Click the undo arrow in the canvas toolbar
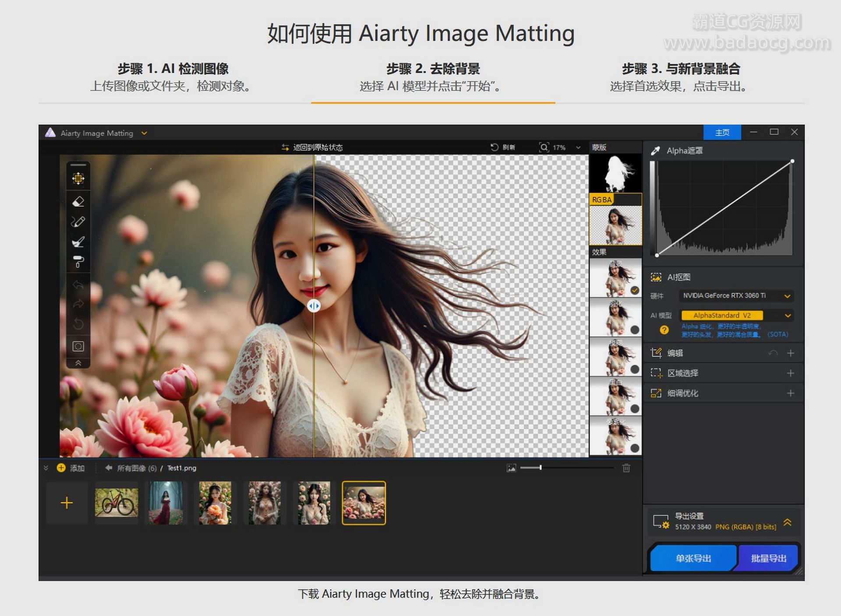This screenshot has height=616, width=841. click(x=78, y=285)
